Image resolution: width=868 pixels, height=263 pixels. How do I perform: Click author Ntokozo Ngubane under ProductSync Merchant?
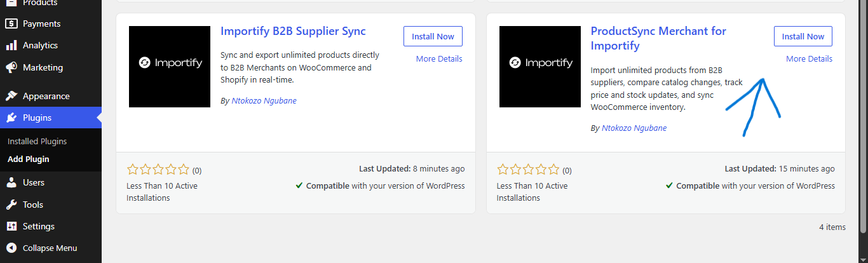pos(634,128)
